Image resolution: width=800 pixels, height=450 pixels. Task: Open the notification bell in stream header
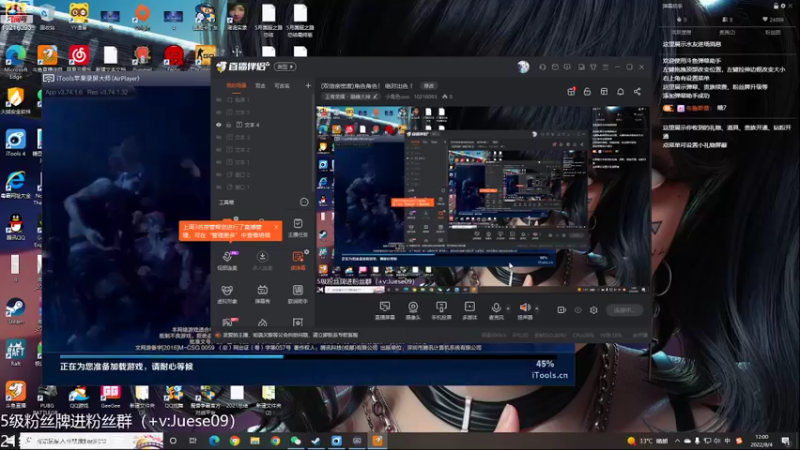620,92
